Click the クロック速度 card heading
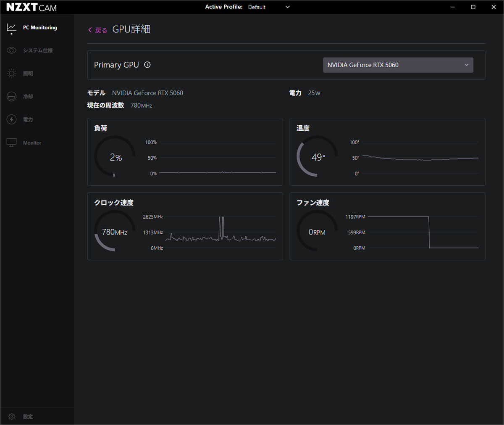This screenshot has width=504, height=425. pyautogui.click(x=114, y=203)
